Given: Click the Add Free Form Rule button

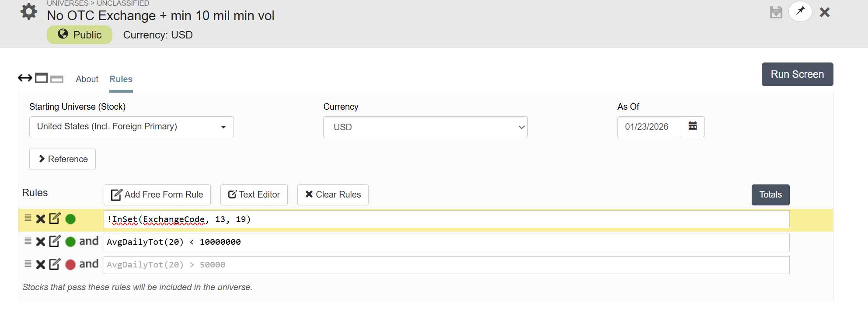Looking at the screenshot, I should [x=157, y=195].
